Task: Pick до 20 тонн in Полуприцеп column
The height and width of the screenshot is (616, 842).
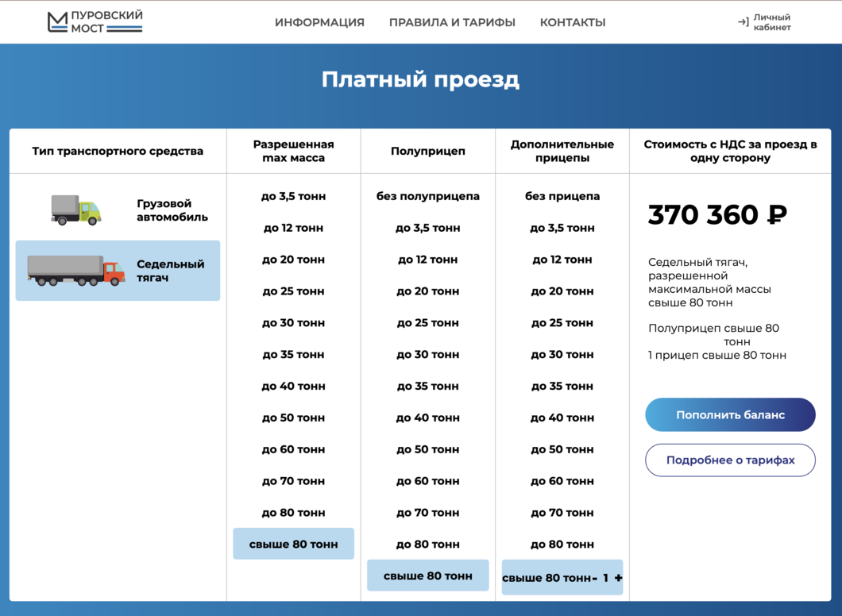Action: 428,291
